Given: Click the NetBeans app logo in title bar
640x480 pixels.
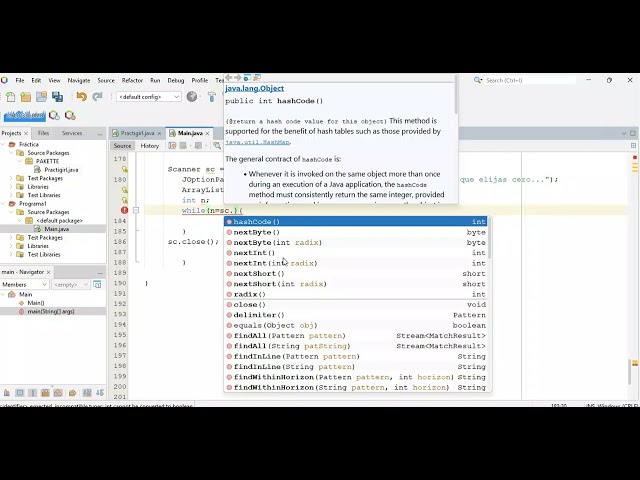Looking at the screenshot, I should (4, 80).
